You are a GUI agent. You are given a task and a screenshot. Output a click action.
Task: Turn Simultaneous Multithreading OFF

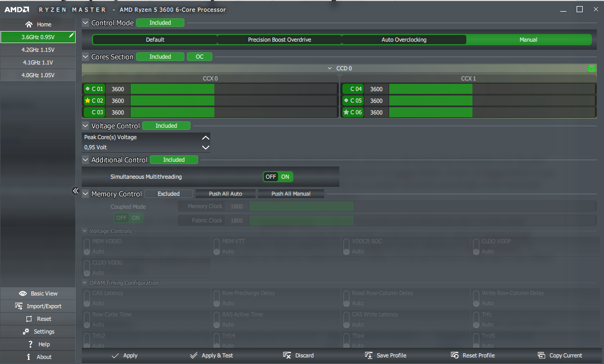pyautogui.click(x=271, y=177)
